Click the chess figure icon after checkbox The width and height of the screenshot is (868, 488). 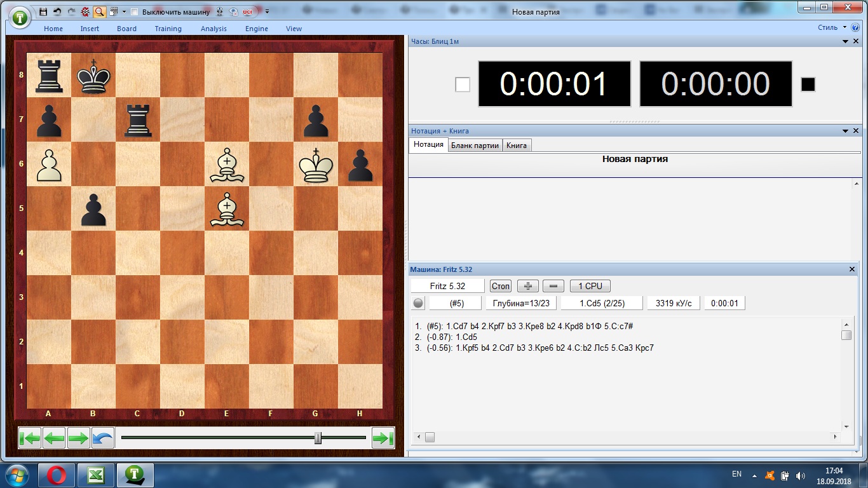tap(220, 11)
